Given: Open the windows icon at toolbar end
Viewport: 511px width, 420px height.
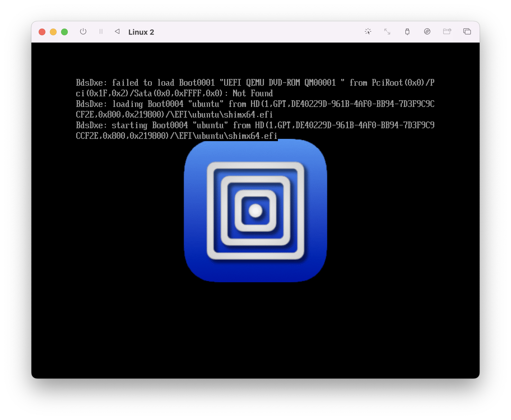Looking at the screenshot, I should [467, 31].
